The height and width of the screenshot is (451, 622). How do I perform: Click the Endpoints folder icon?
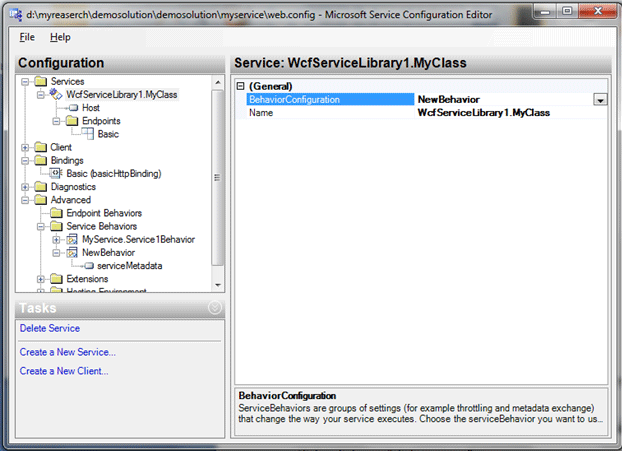point(72,121)
